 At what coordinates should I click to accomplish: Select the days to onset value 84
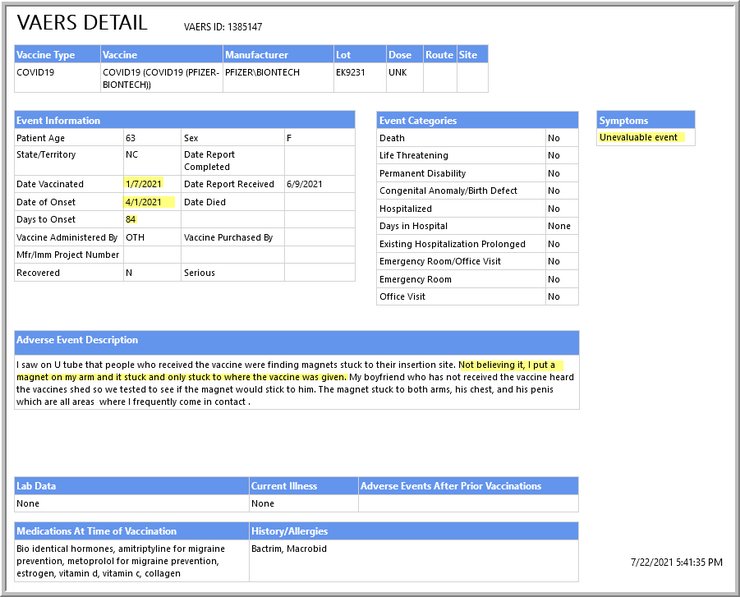click(131, 219)
